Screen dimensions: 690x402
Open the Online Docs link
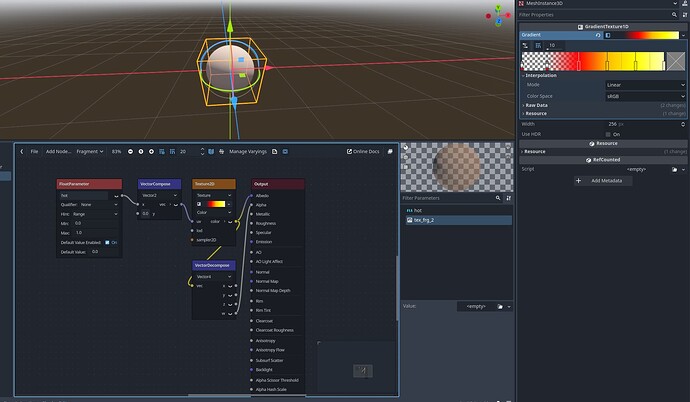click(x=363, y=151)
